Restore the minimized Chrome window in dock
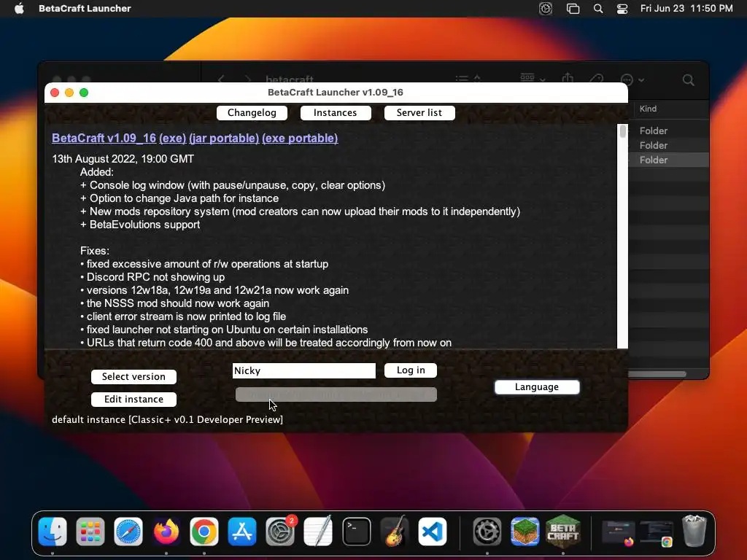Viewport: 747px width, 560px height. tap(657, 532)
